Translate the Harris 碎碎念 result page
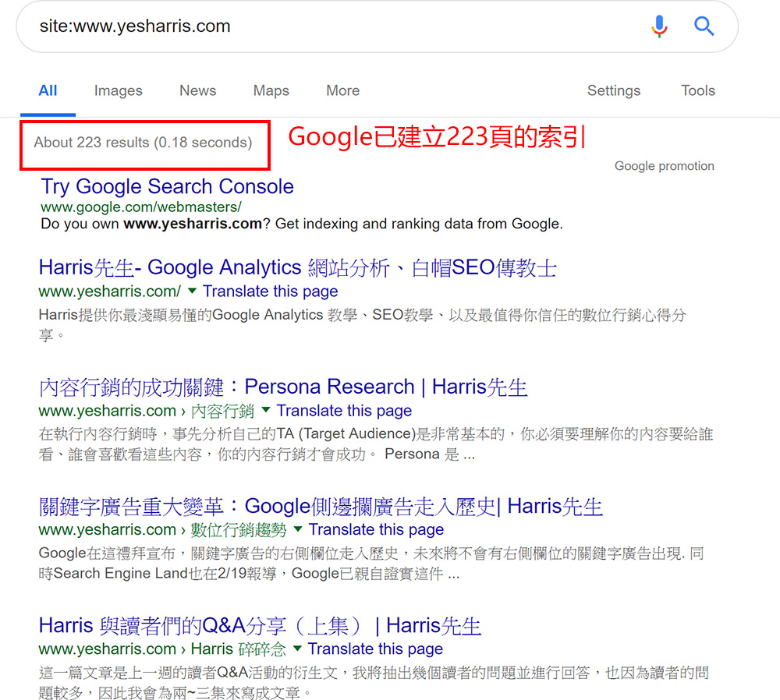 375,649
